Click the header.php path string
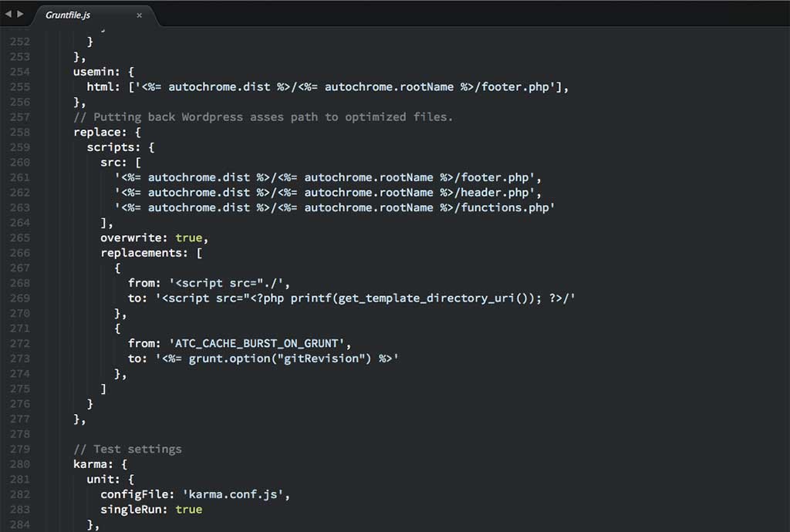The width and height of the screenshot is (790, 532). click(328, 193)
